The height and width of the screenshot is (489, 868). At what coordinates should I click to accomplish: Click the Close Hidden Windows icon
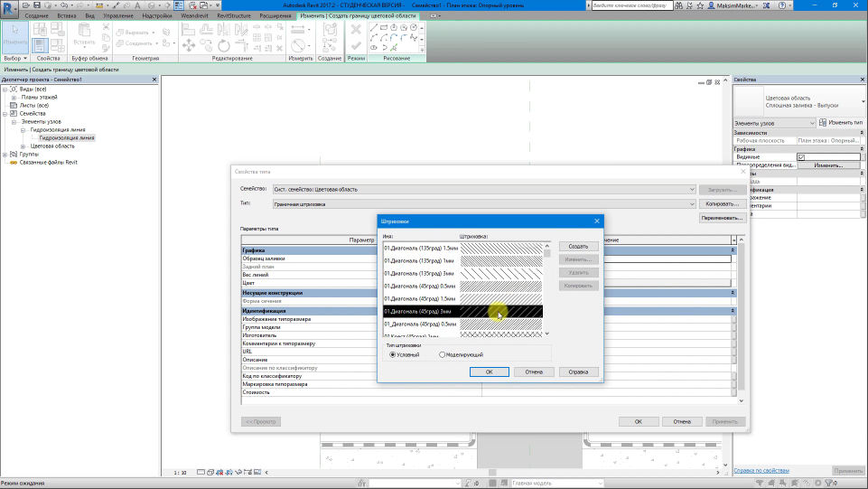(x=192, y=5)
